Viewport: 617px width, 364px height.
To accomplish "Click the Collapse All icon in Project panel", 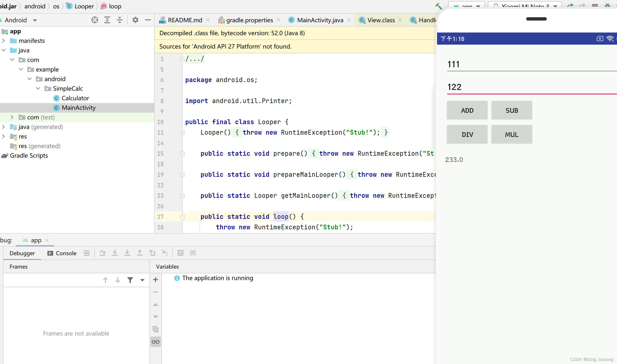I will pyautogui.click(x=119, y=20).
